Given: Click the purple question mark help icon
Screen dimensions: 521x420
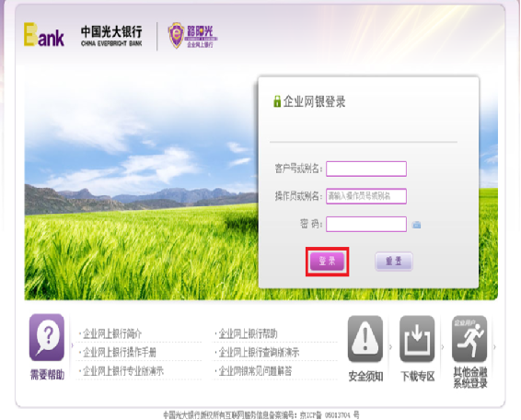Looking at the screenshot, I should click(x=47, y=337).
